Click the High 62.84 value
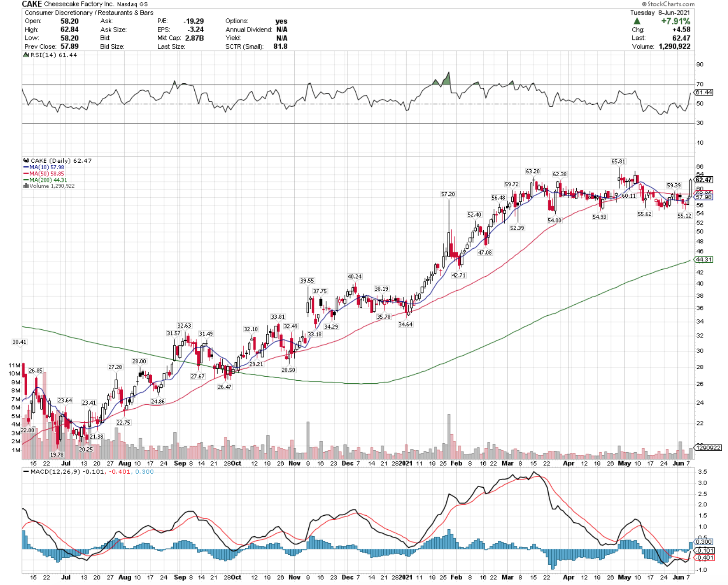Screen dimensions: 728x585 [x=70, y=29]
